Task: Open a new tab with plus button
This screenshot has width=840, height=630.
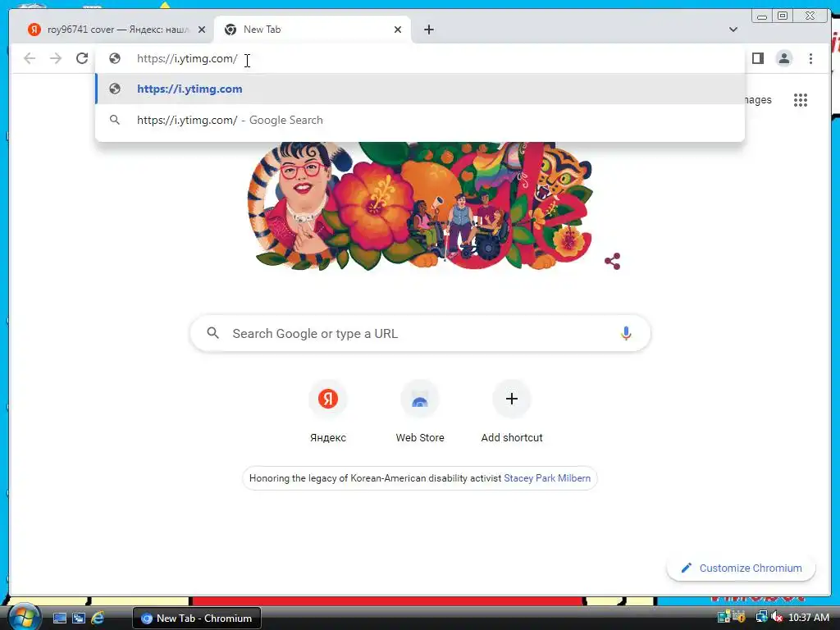Action: tap(428, 30)
